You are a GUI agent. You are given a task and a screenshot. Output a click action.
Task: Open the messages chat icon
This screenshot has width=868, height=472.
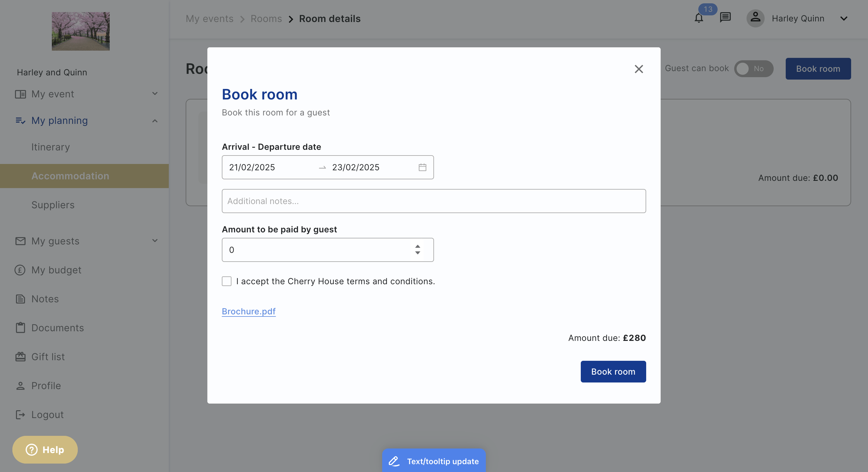(725, 17)
